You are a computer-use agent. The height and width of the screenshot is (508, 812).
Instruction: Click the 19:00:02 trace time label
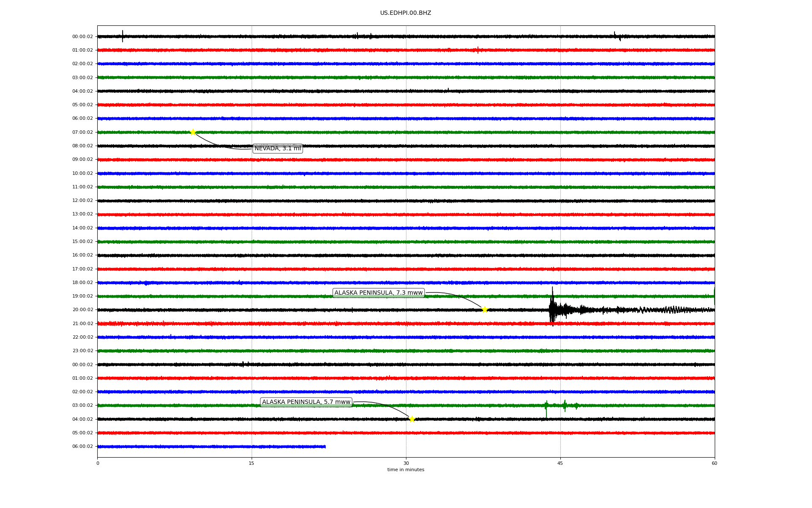82,296
